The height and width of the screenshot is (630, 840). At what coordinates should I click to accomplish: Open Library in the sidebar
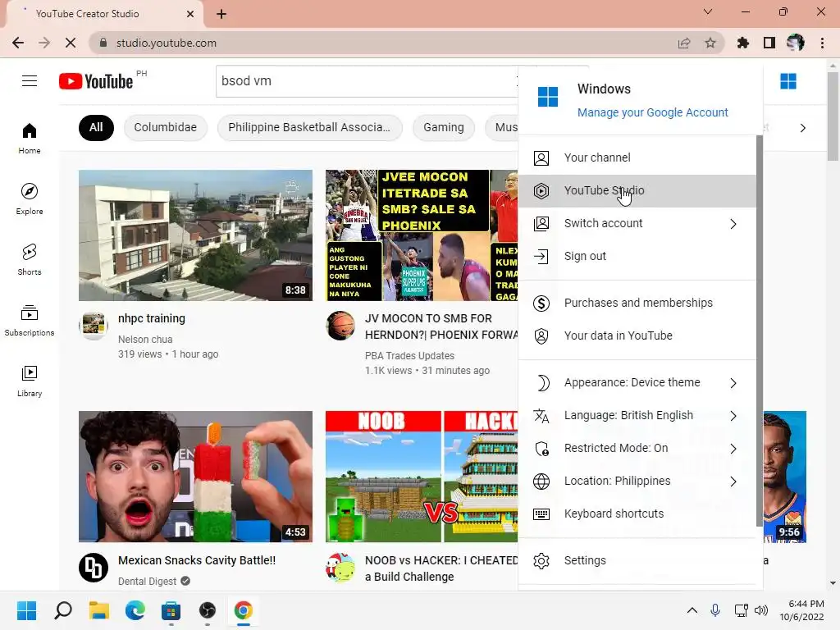(x=30, y=381)
